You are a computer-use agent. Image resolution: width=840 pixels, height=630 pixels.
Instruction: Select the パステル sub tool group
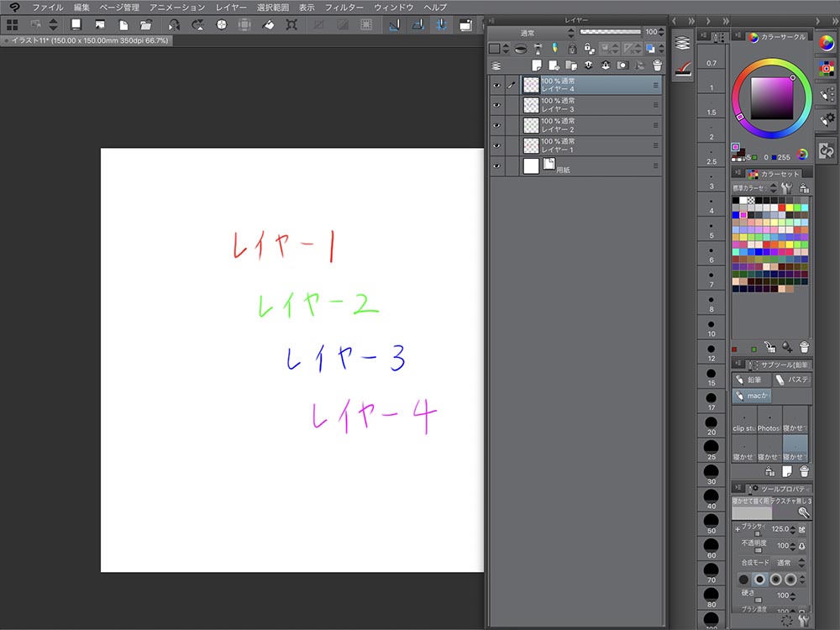(x=791, y=380)
